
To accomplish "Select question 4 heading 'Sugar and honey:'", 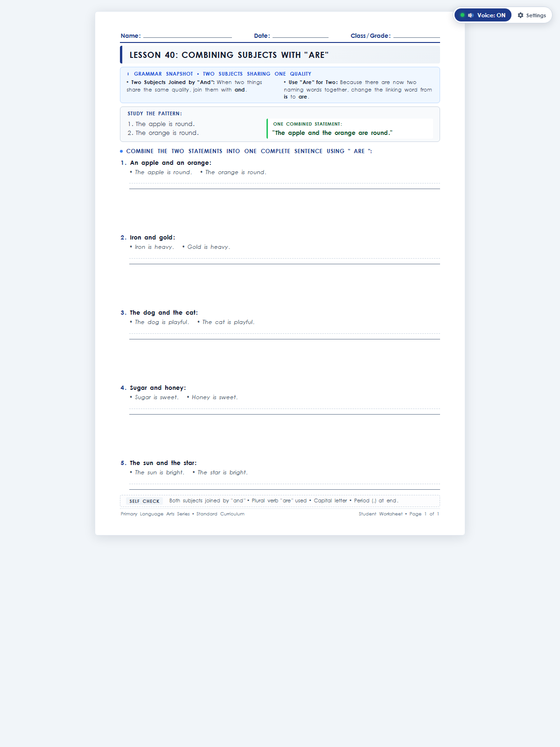I will coord(158,388).
